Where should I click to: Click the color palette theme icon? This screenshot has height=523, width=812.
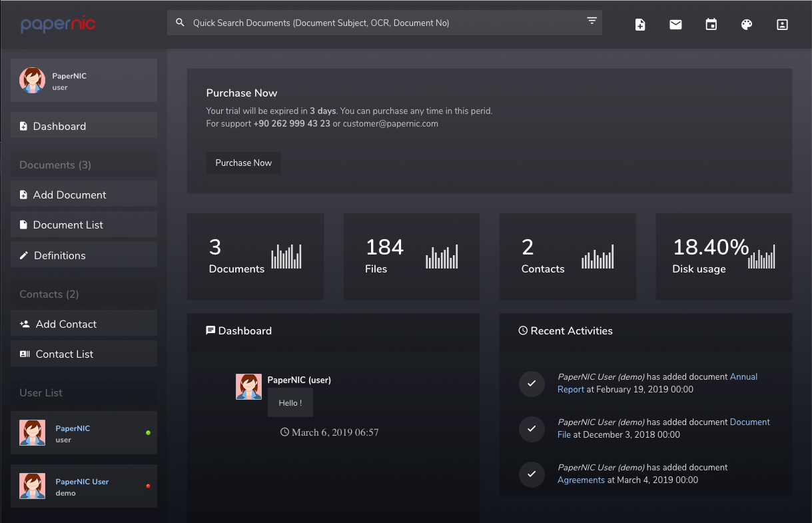point(747,25)
